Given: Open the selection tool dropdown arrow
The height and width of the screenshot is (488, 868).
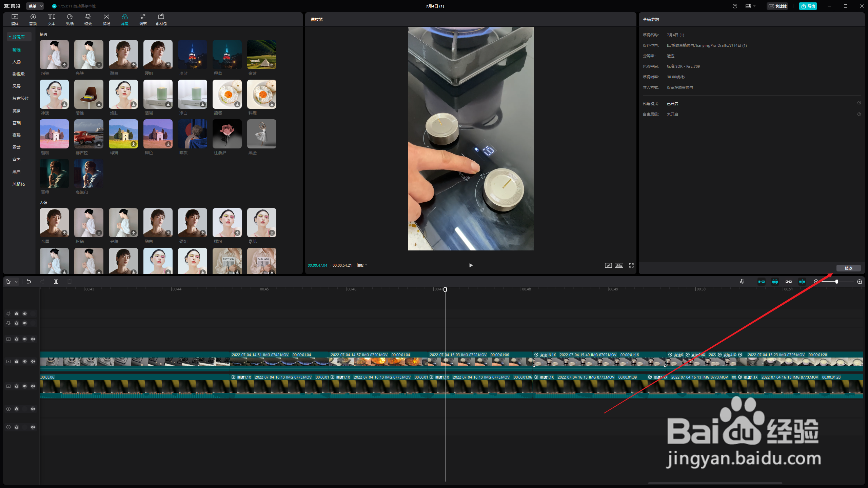Looking at the screenshot, I should point(16,282).
